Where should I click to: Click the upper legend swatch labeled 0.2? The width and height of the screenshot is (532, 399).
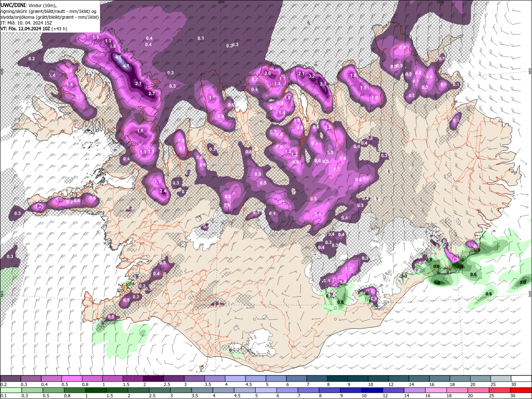[10, 379]
